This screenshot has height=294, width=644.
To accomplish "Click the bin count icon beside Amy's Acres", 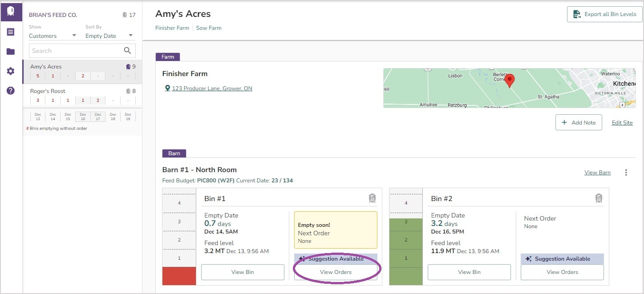I will pos(128,66).
